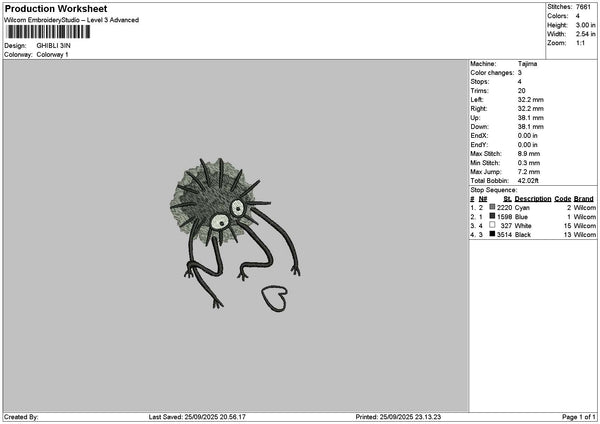Click the Trims value 20
Screen dimensions: 600x424
coord(522,91)
